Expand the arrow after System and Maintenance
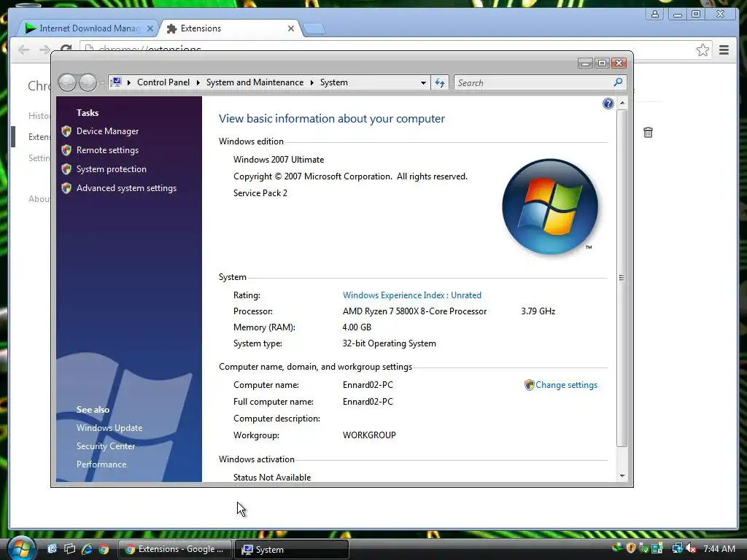 pyautogui.click(x=312, y=83)
